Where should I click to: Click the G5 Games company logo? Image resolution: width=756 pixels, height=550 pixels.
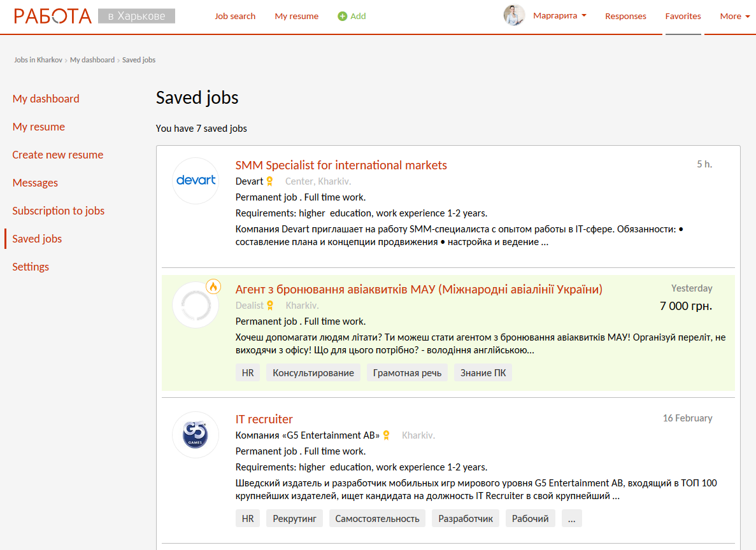[196, 435]
